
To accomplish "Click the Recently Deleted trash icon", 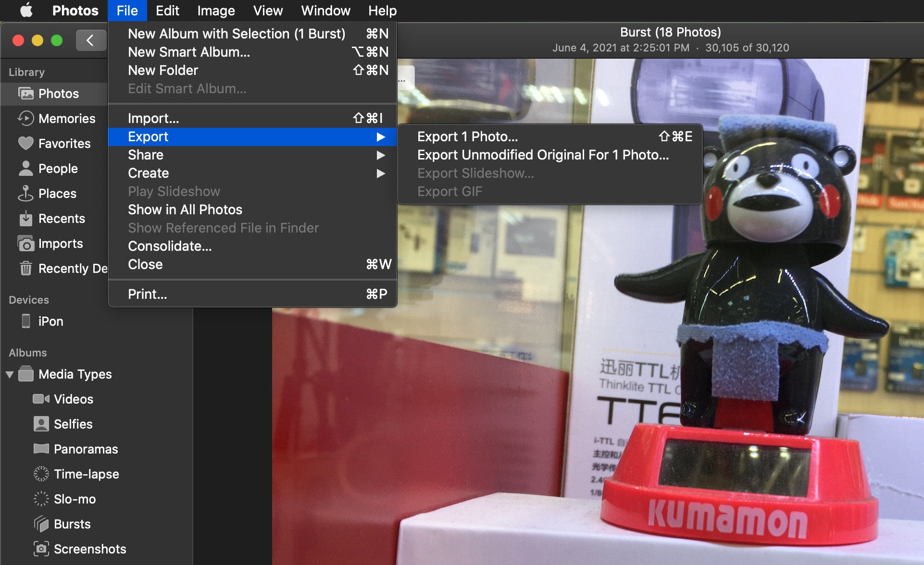I will point(26,268).
